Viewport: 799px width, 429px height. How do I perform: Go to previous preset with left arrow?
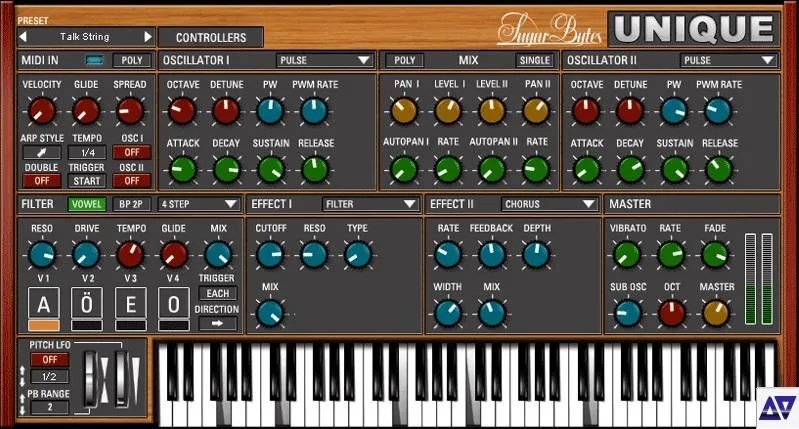click(22, 37)
